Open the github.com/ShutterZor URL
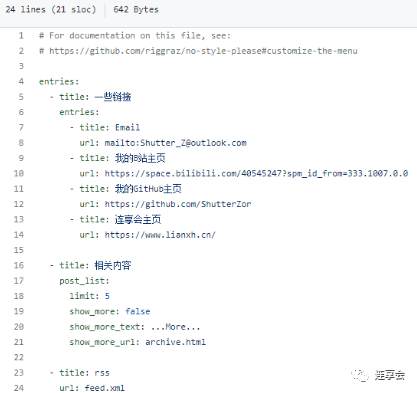 click(x=178, y=204)
